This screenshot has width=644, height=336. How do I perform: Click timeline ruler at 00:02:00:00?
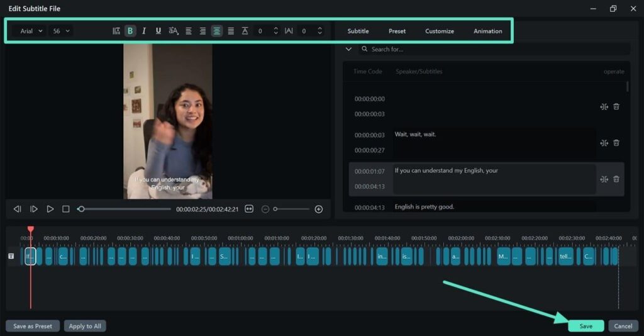(x=461, y=238)
